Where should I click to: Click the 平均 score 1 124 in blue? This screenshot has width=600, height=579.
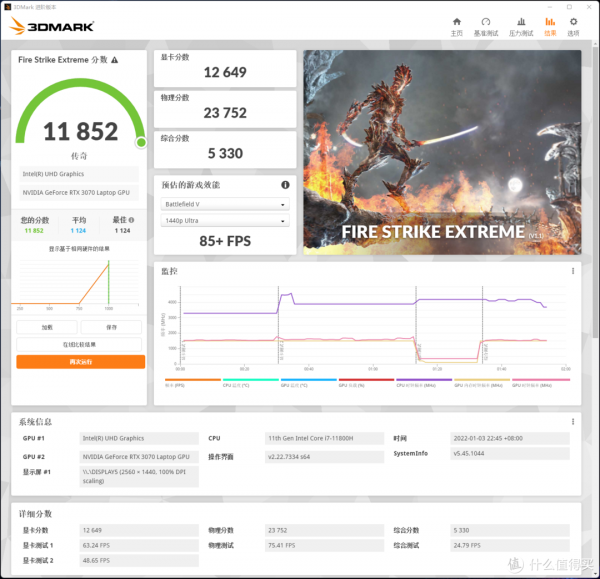point(78,231)
